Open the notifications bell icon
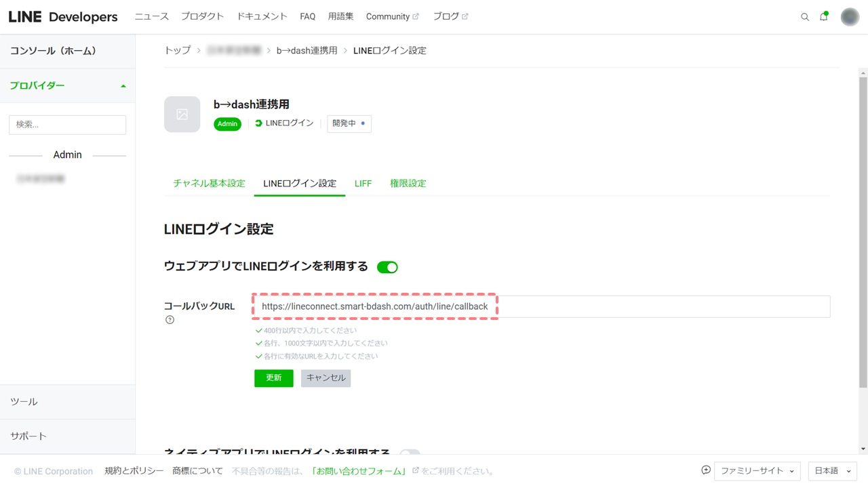Image resolution: width=868 pixels, height=488 pixels. tap(824, 16)
